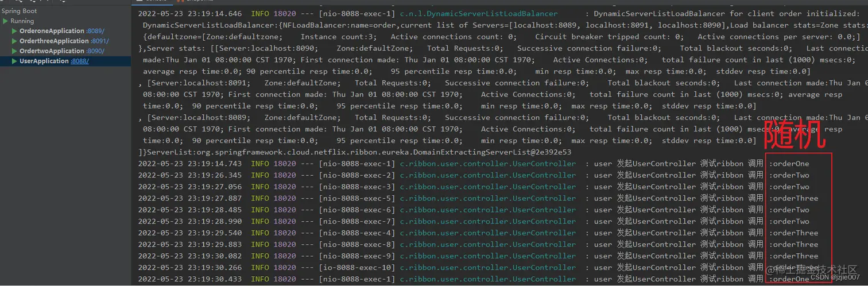868x286 pixels.
Task: Click the run icon beside OrderoneApplication
Action: click(14, 31)
